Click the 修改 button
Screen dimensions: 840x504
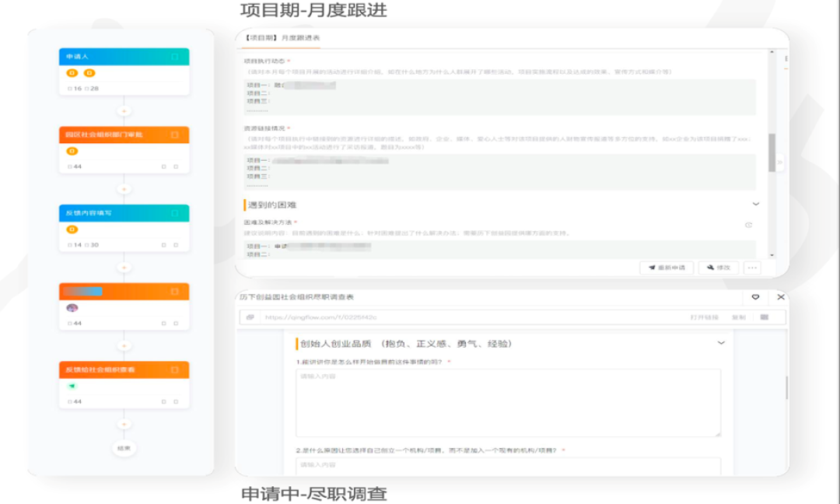coord(719,268)
